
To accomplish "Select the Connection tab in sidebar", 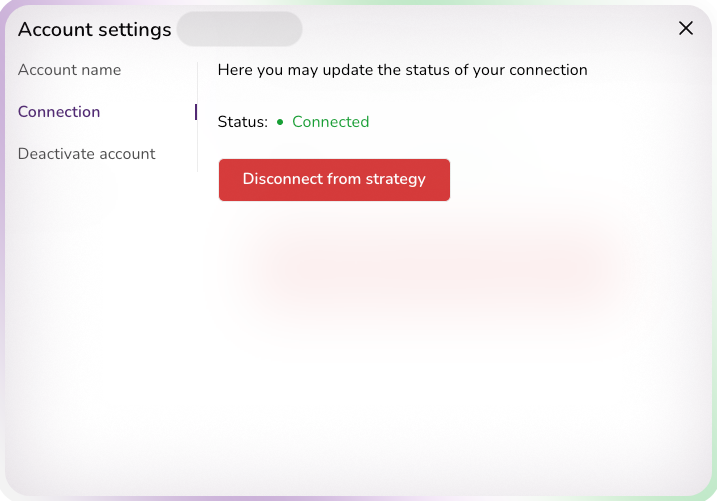I will click(x=59, y=112).
